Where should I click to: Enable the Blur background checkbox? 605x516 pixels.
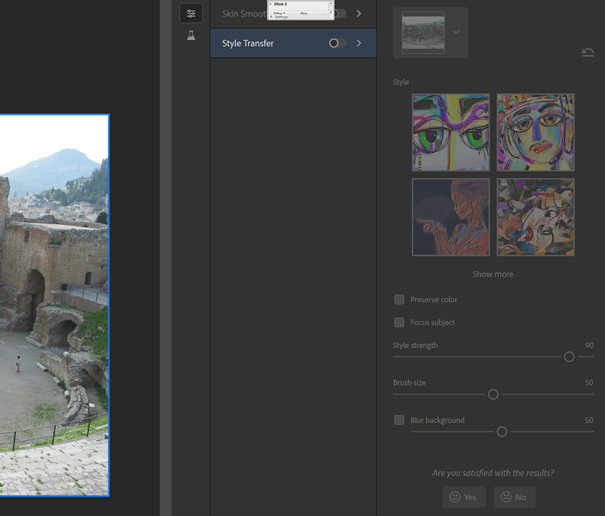pos(399,420)
